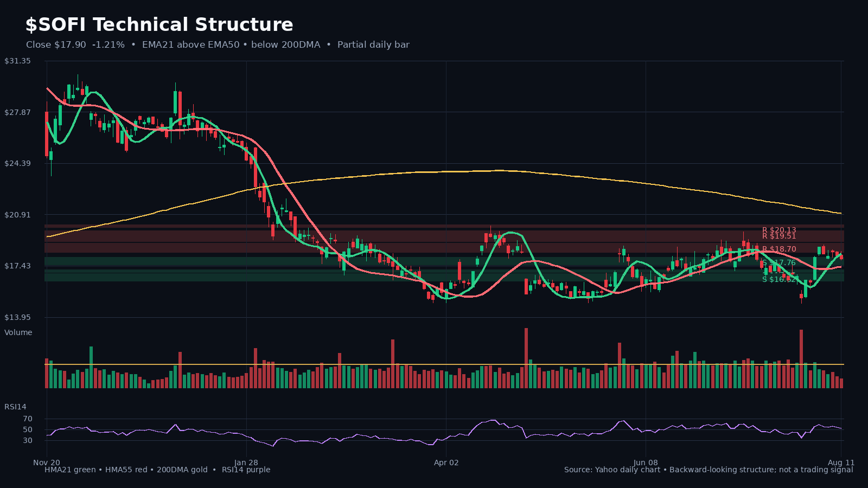The image size is (868, 488).
Task: Click the "$24.39" price axis label
Action: [x=17, y=164]
